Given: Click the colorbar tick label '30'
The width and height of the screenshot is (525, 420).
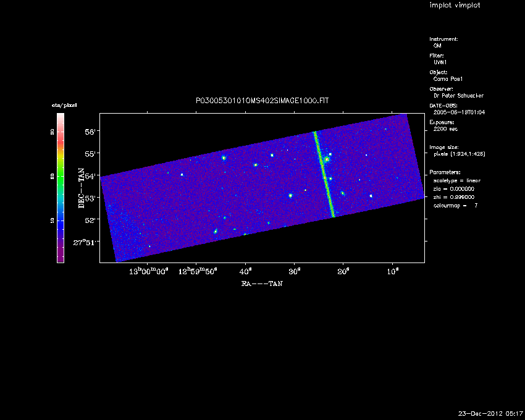Looking at the screenshot, I should pos(52,132).
